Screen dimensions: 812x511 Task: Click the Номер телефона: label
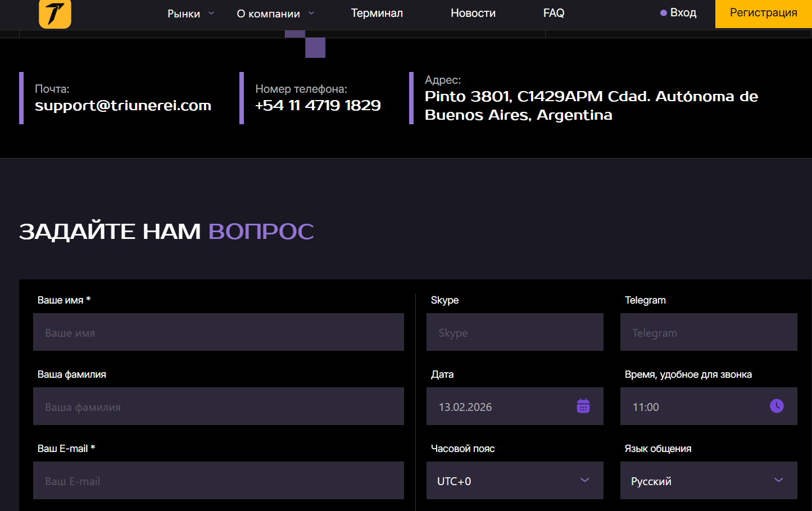tap(301, 89)
